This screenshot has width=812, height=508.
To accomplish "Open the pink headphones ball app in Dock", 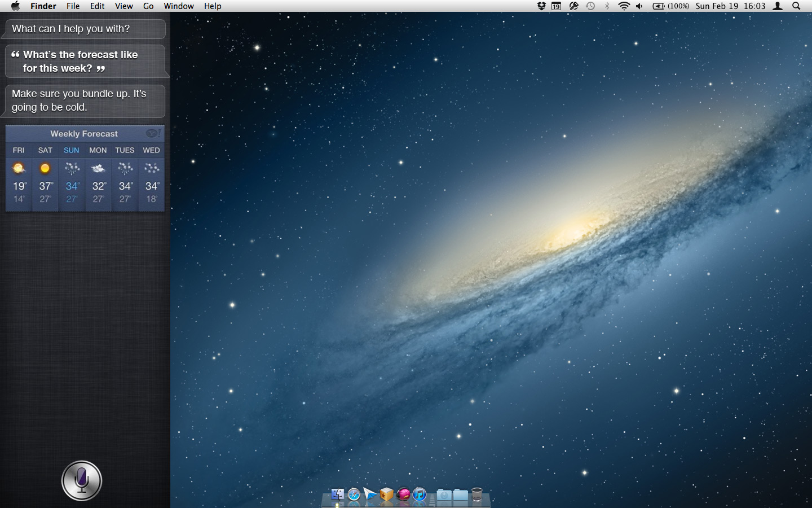I will (x=403, y=494).
